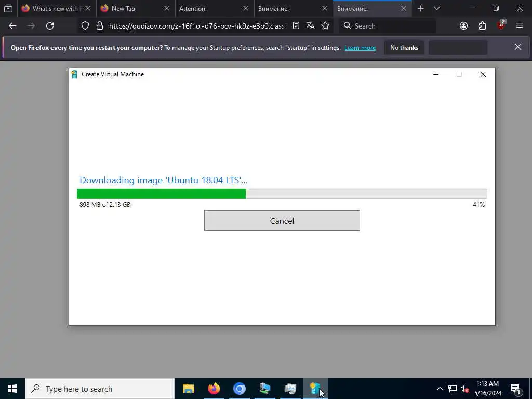The image size is (532, 399).
Task: Click the Type here to search box
Action: tap(100, 389)
